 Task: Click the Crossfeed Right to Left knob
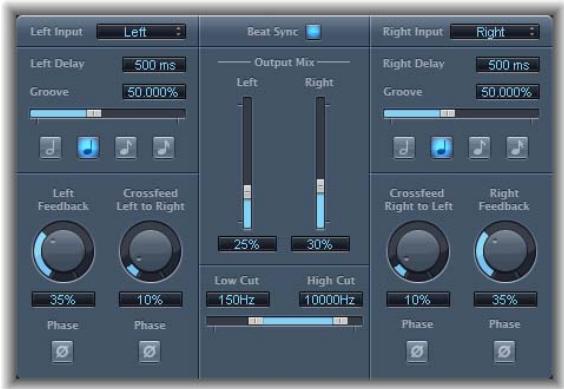pyautogui.click(x=418, y=252)
